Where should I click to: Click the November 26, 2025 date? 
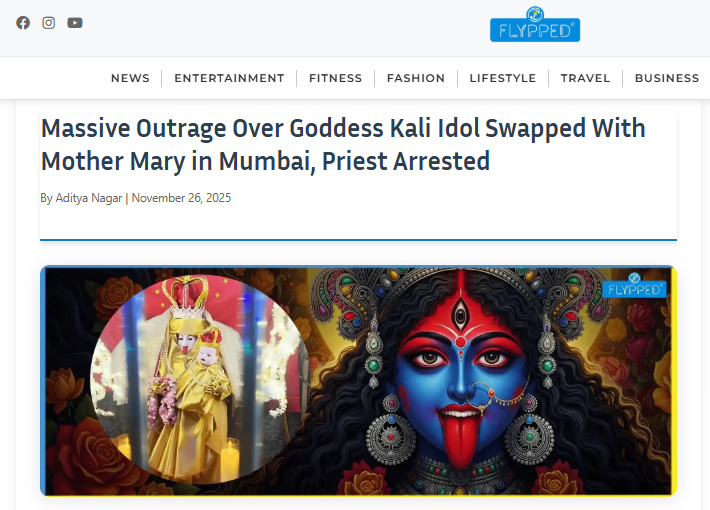(181, 198)
